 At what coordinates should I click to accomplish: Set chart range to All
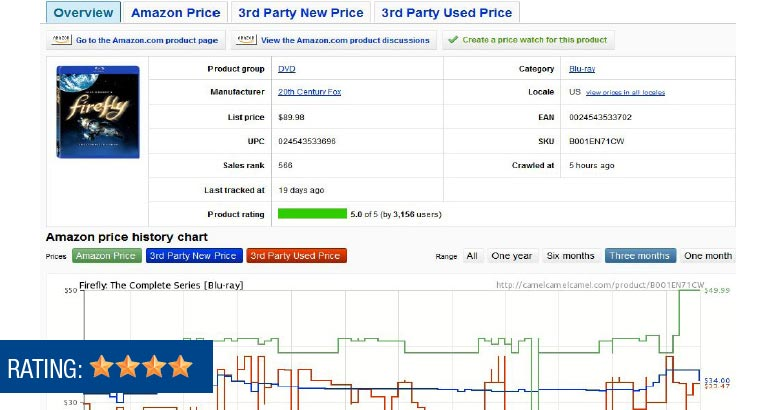tap(472, 256)
